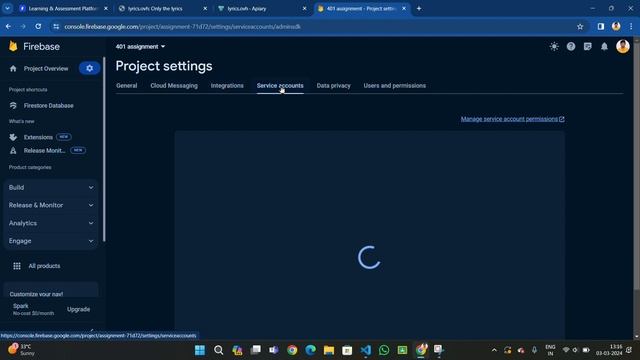Open the weather widget on taskbar
640x360 pixels.
[x=21, y=350]
